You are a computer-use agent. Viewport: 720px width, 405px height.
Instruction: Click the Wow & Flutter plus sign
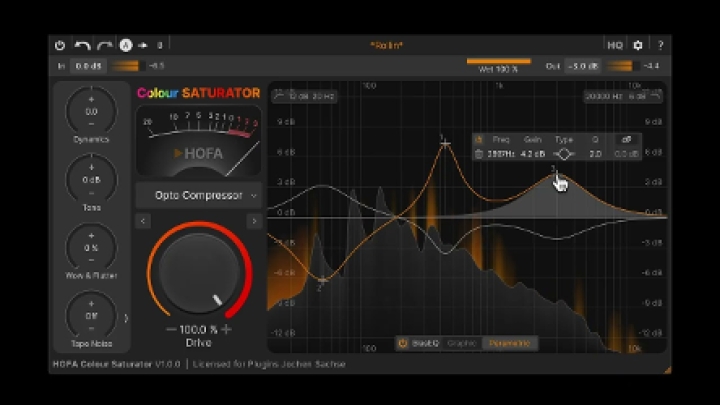coord(91,236)
